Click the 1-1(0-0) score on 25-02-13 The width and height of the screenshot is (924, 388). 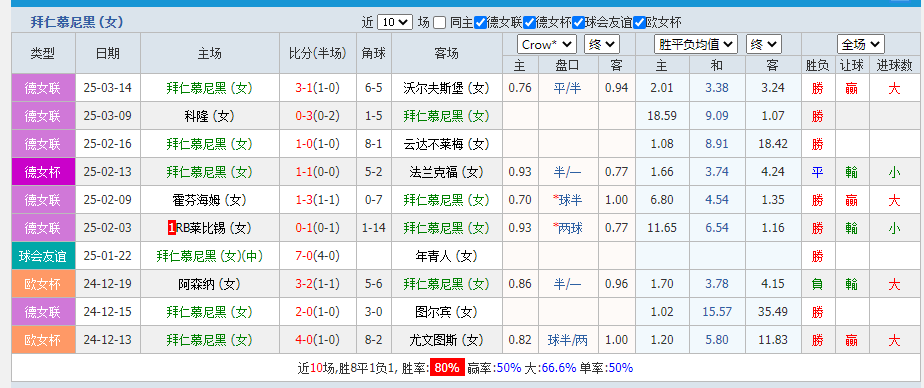pos(318,172)
